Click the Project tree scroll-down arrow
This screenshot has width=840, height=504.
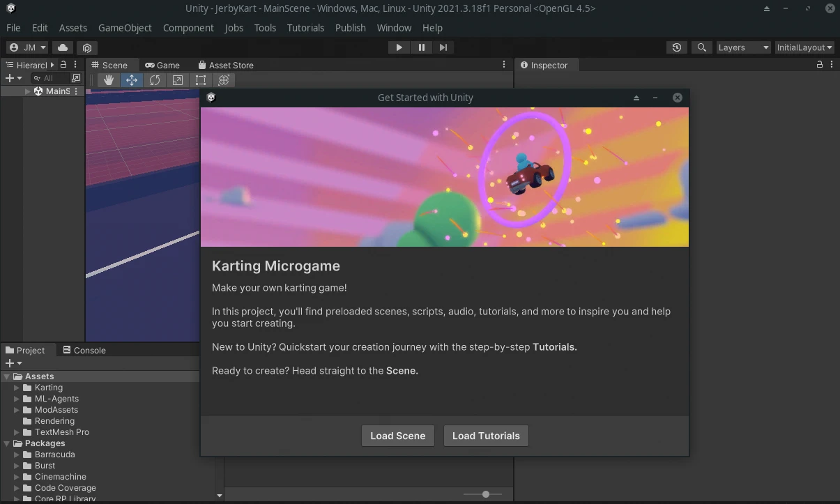[x=220, y=496]
